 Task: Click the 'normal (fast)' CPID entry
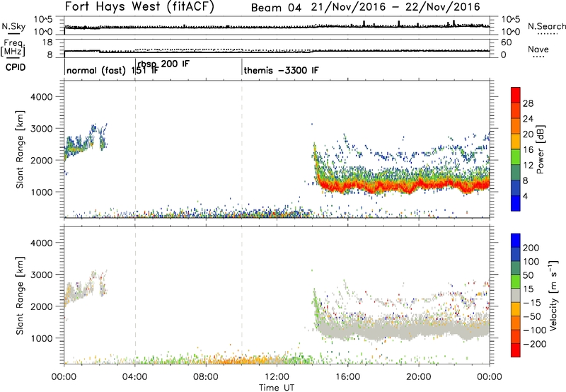pyautogui.click(x=96, y=70)
